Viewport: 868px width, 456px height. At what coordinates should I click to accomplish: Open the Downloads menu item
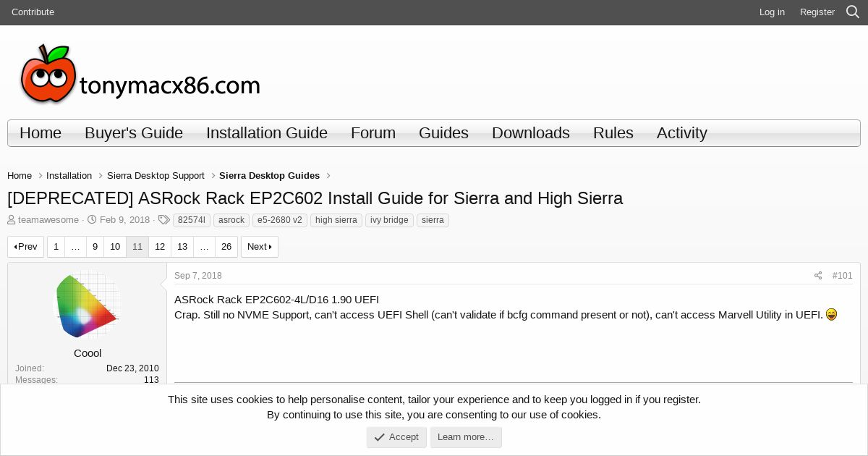531,133
